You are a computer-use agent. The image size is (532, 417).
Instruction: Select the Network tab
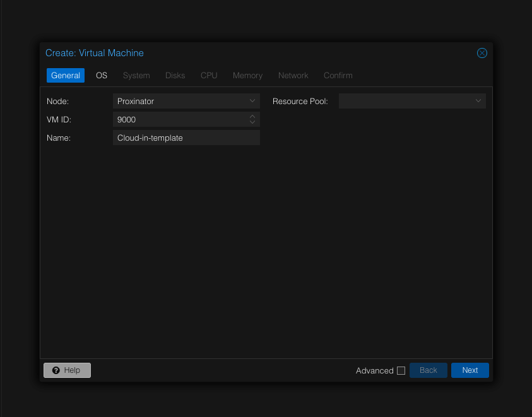coord(293,75)
